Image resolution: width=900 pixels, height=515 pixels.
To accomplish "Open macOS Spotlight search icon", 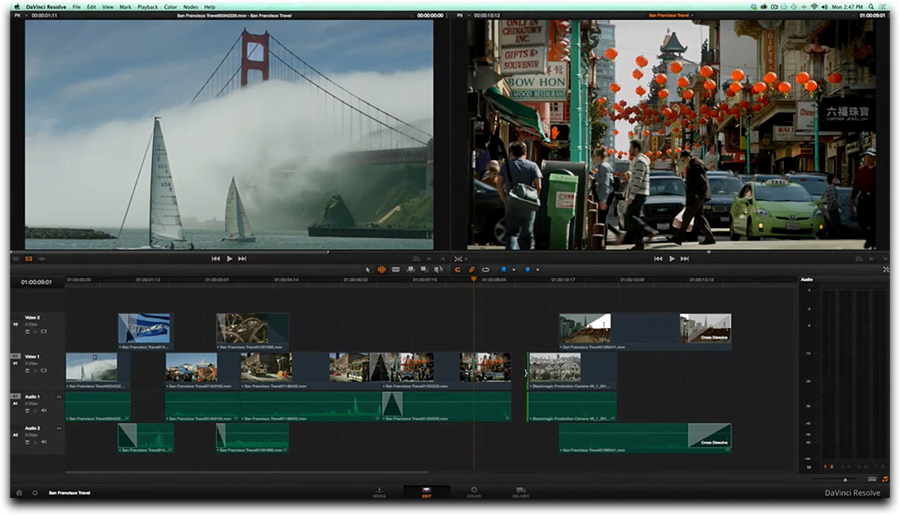I will (871, 7).
